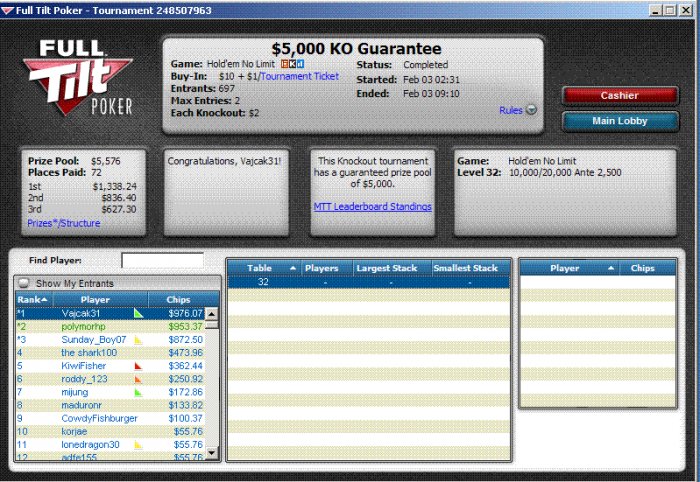Sort standings by Chips column
This screenshot has width=700, height=482.
pyautogui.click(x=183, y=299)
